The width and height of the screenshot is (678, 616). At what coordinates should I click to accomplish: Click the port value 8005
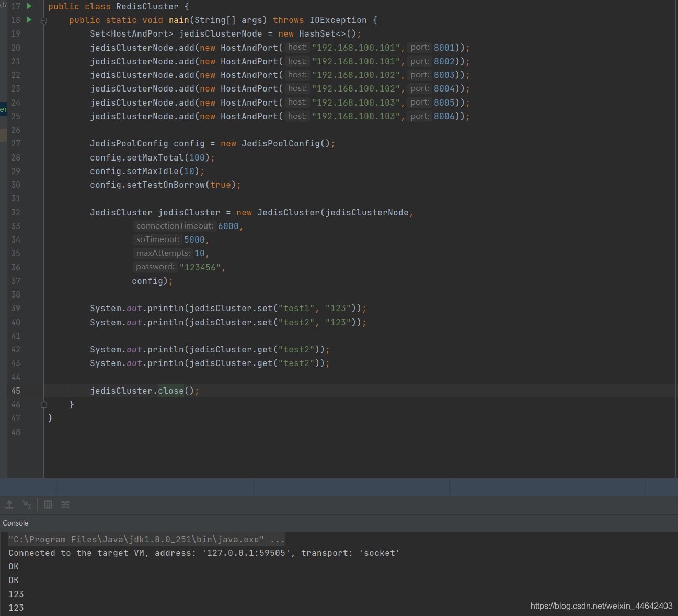point(444,102)
